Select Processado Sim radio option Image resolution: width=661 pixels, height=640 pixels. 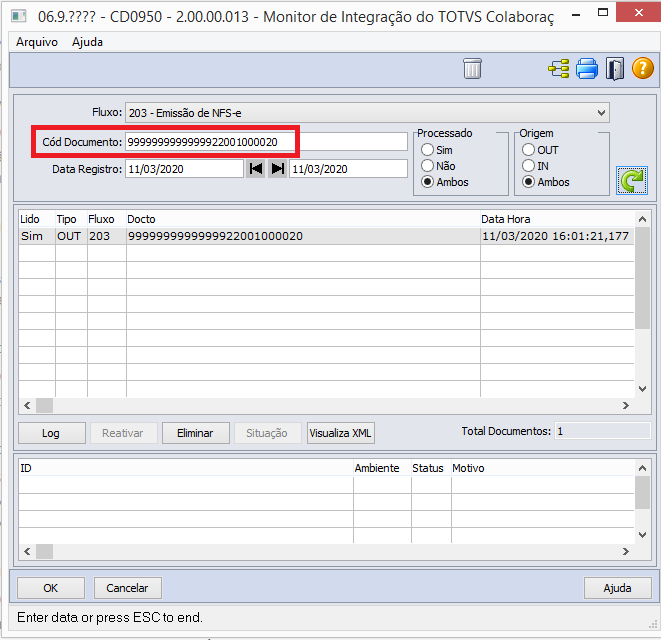click(427, 149)
